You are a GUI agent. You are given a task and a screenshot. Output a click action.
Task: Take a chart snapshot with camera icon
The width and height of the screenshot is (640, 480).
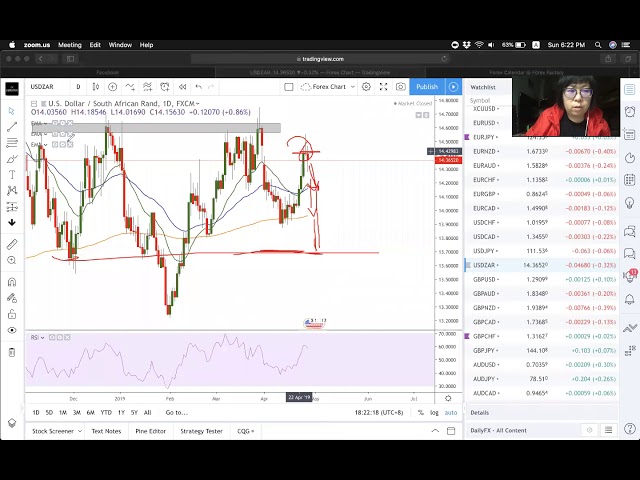(401, 87)
